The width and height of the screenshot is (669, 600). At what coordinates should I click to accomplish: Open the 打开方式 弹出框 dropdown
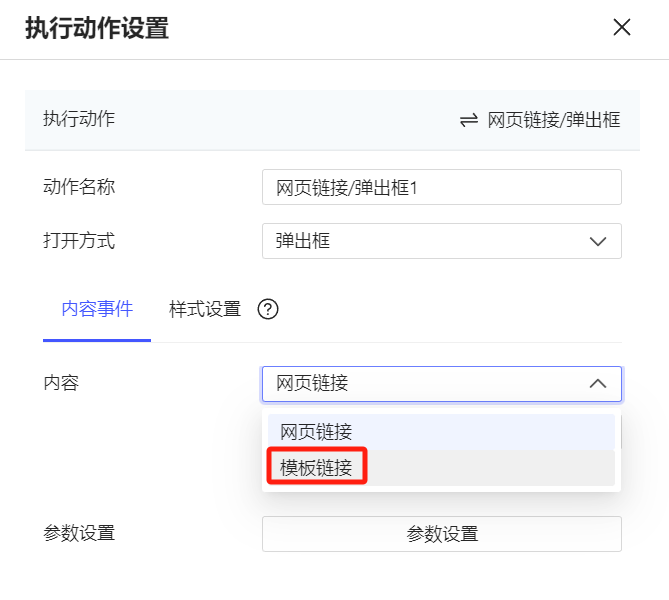[442, 241]
